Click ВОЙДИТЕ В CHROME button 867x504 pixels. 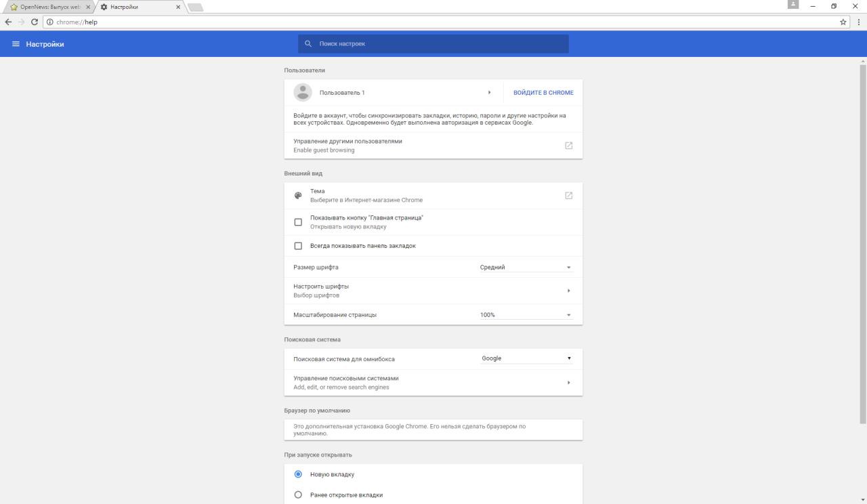[543, 92]
